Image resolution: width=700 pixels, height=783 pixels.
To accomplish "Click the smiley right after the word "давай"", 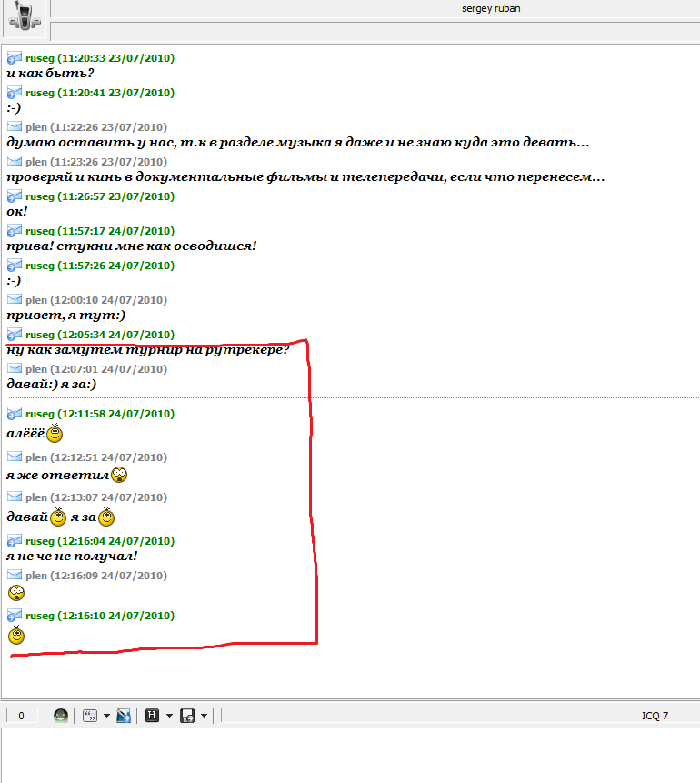I will pyautogui.click(x=58, y=517).
